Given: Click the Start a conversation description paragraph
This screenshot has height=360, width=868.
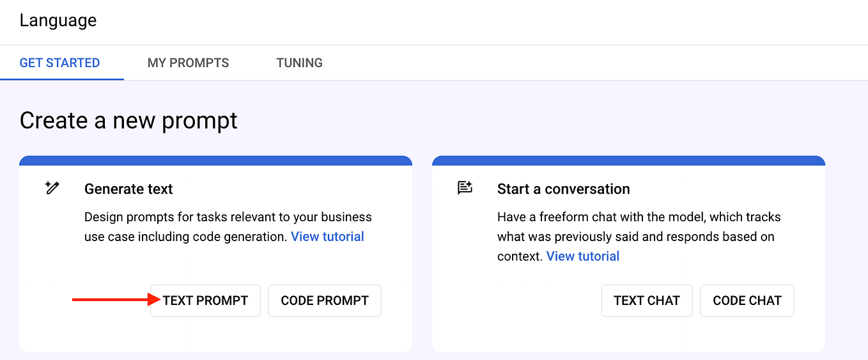Looking at the screenshot, I should [638, 227].
